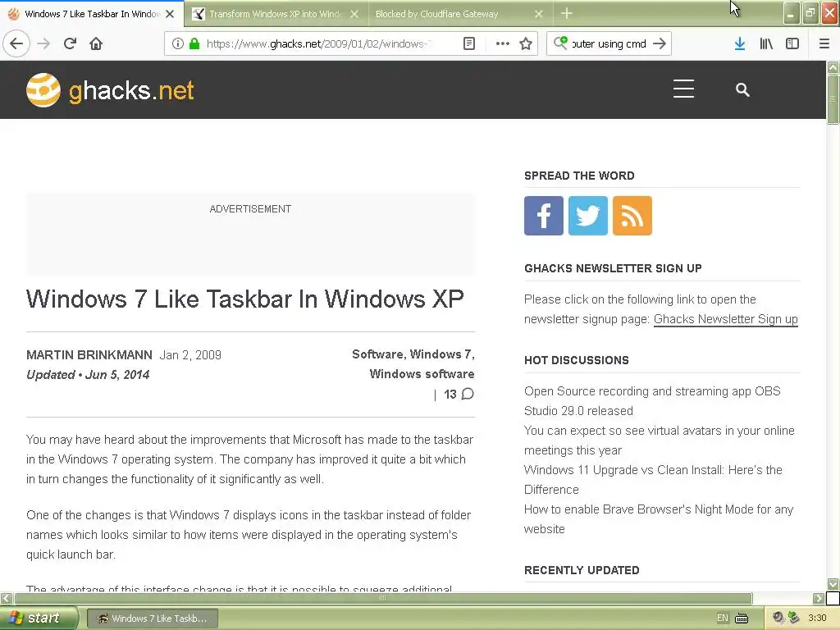The image size is (840, 630).
Task: Open the ghacks site search
Action: click(742, 89)
